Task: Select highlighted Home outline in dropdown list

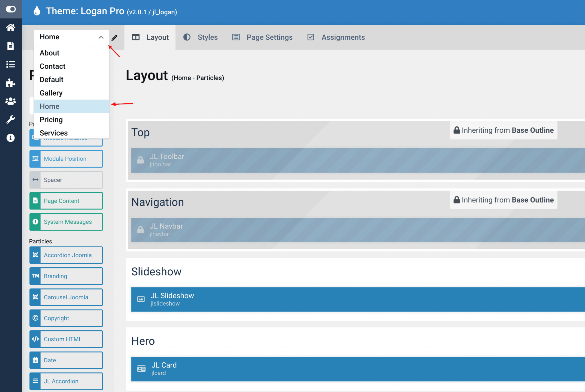Action: point(71,106)
